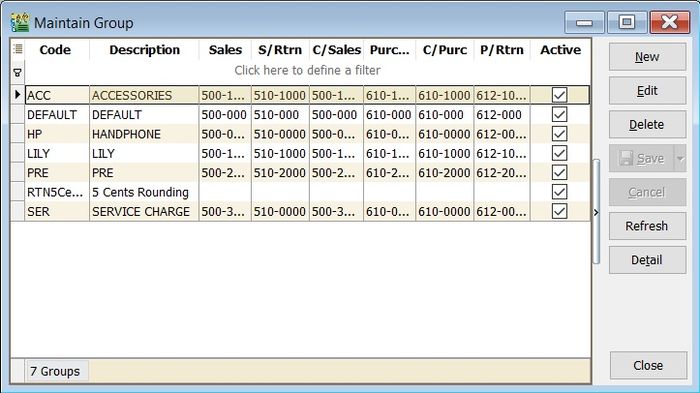Image resolution: width=700 pixels, height=393 pixels.
Task: Open the Detail button
Action: [647, 260]
